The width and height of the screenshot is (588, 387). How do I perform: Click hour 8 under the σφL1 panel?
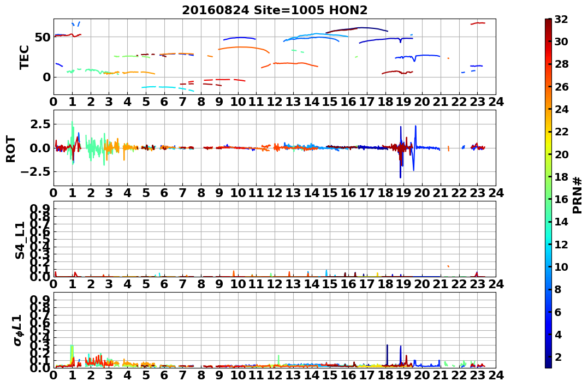[201, 375]
